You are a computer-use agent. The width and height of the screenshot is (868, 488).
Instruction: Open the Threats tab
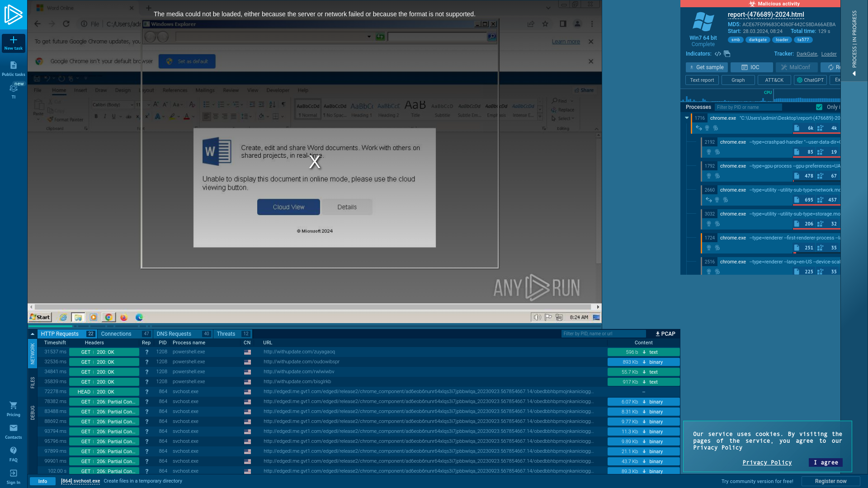coord(232,334)
